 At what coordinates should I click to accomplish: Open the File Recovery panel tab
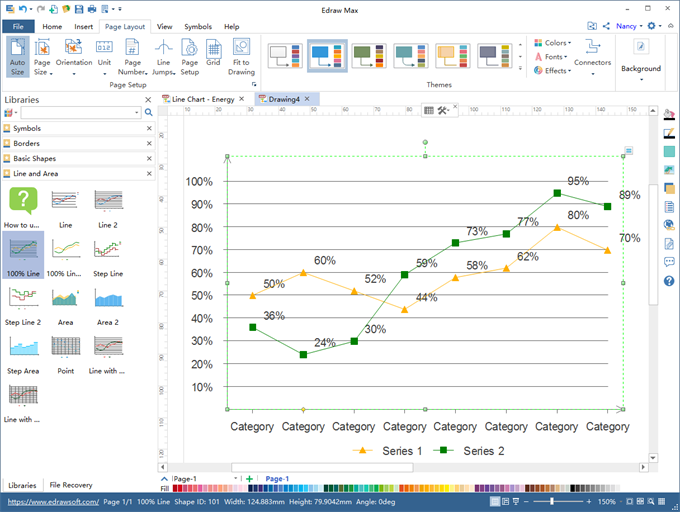(x=70, y=485)
